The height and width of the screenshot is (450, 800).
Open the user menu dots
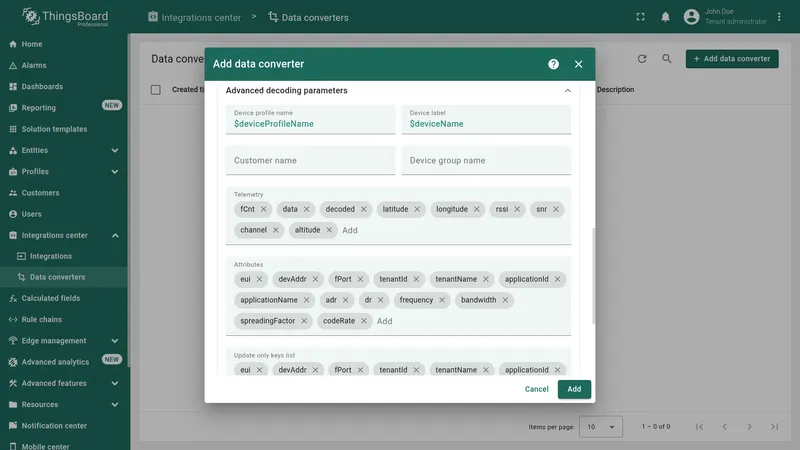(x=779, y=17)
